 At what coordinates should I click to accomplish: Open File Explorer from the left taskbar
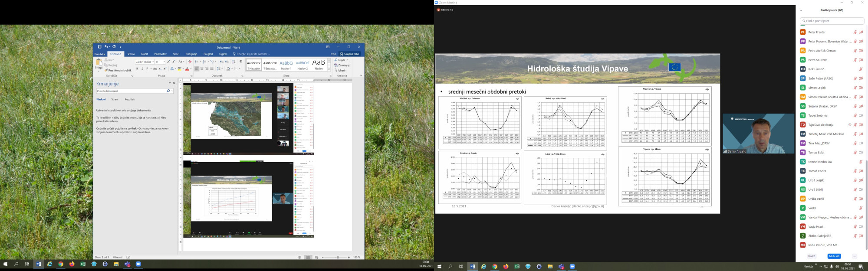pyautogui.click(x=116, y=264)
